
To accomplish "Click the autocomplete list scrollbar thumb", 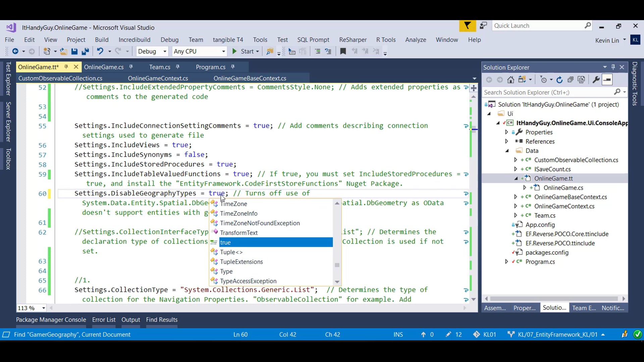I will coord(337,265).
